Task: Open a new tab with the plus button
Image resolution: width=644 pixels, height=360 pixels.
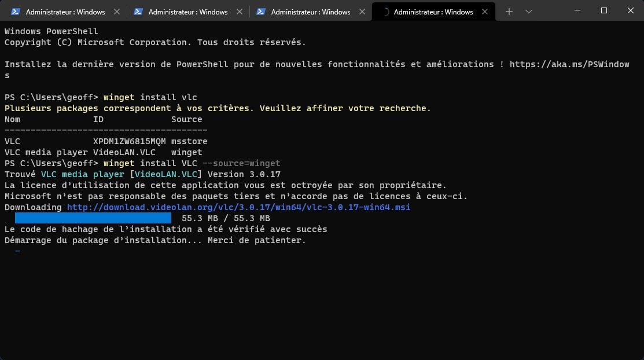Action: coord(509,12)
